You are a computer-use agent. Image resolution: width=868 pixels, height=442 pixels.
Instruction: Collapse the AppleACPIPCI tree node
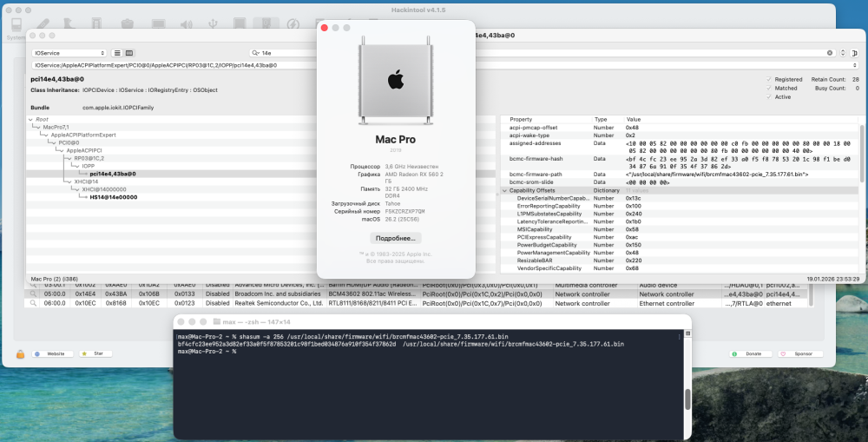pos(61,150)
